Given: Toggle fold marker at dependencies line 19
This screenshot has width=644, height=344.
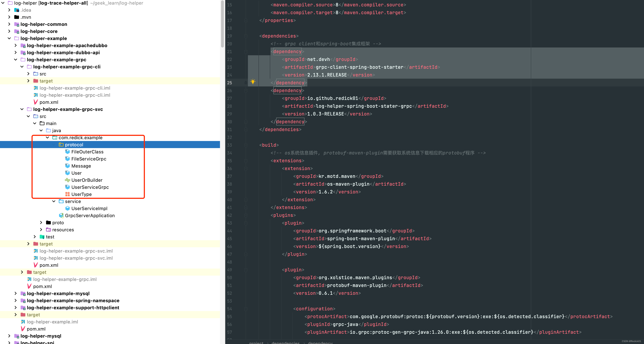Looking at the screenshot, I should (246, 36).
